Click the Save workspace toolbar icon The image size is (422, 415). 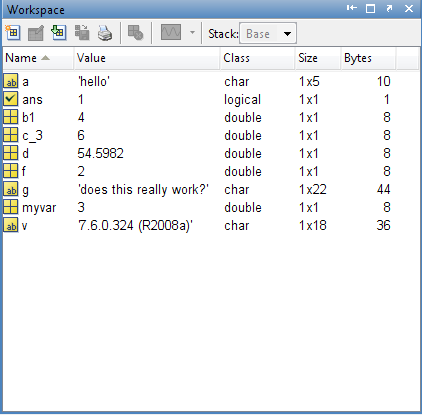[82, 33]
